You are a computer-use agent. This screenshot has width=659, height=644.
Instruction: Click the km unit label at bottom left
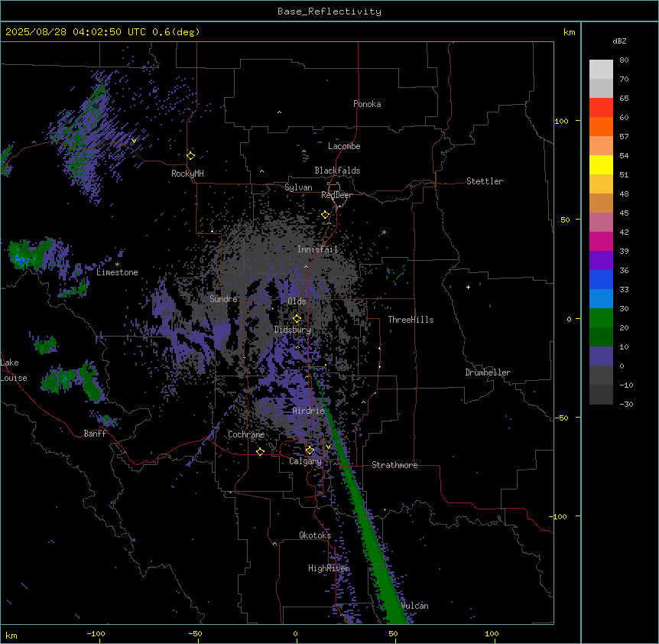tap(11, 635)
